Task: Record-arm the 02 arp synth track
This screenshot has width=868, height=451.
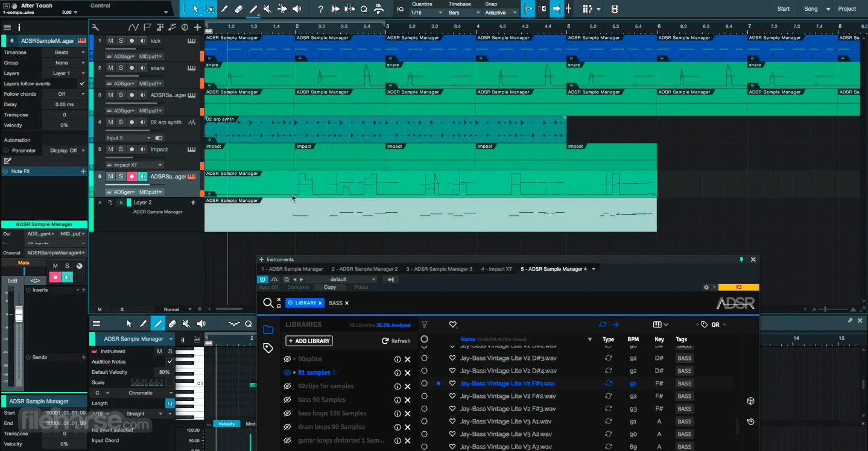Action: 131,122
